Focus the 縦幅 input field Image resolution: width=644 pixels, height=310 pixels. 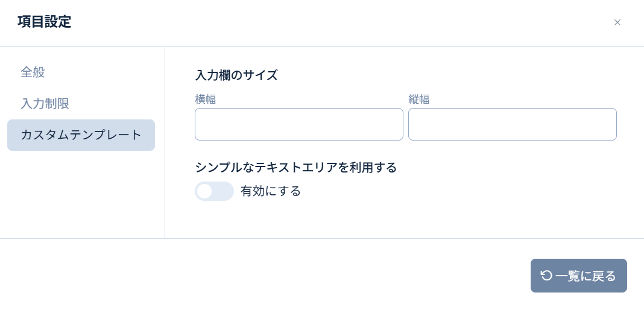[x=512, y=124]
